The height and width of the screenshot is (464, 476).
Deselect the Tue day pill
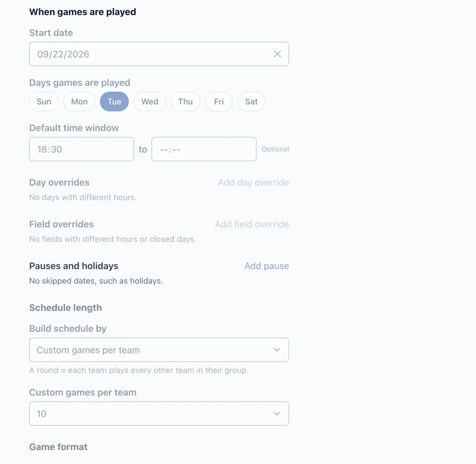click(115, 102)
